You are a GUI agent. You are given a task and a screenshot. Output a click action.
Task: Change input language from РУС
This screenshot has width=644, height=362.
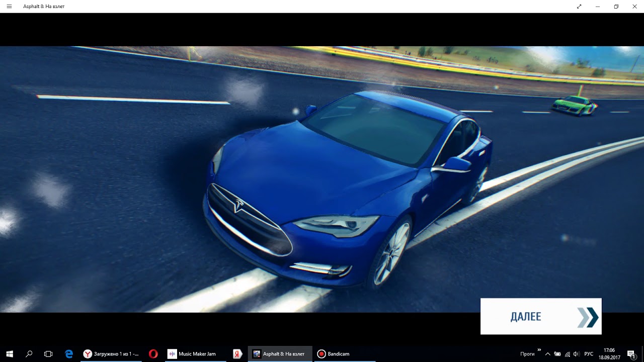point(589,354)
